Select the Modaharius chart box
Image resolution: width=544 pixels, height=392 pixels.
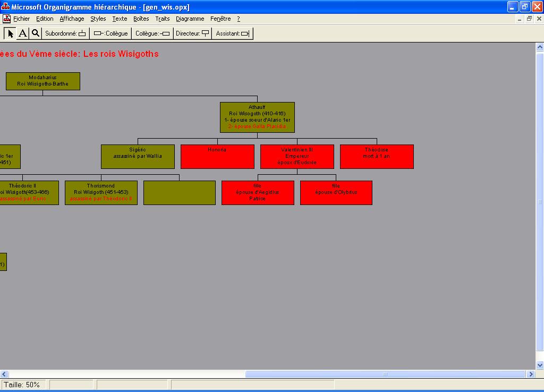click(43, 81)
